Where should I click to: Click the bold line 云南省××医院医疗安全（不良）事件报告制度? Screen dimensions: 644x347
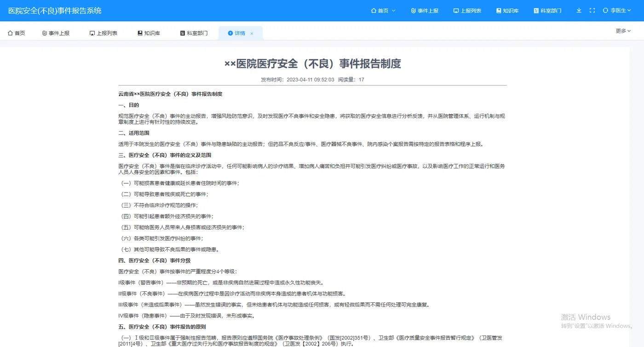pyautogui.click(x=170, y=94)
